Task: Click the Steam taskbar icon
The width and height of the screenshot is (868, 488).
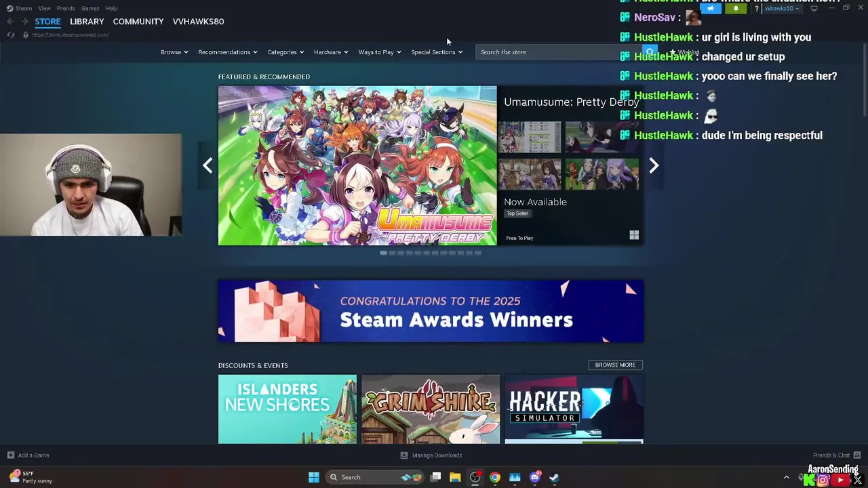Action: pyautogui.click(x=554, y=477)
